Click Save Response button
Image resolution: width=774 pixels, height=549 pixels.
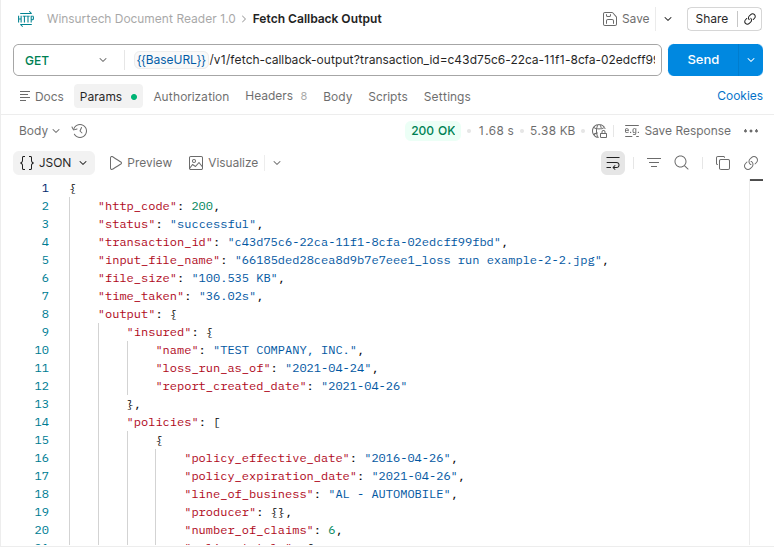coord(678,131)
